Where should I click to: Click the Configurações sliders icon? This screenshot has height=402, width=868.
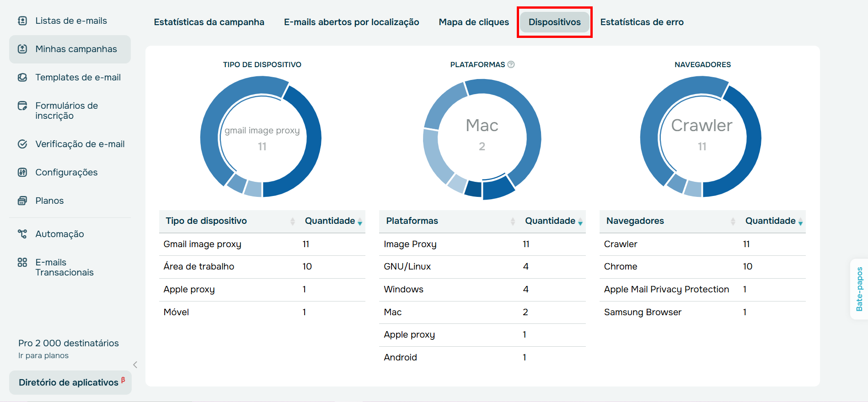pos(22,172)
